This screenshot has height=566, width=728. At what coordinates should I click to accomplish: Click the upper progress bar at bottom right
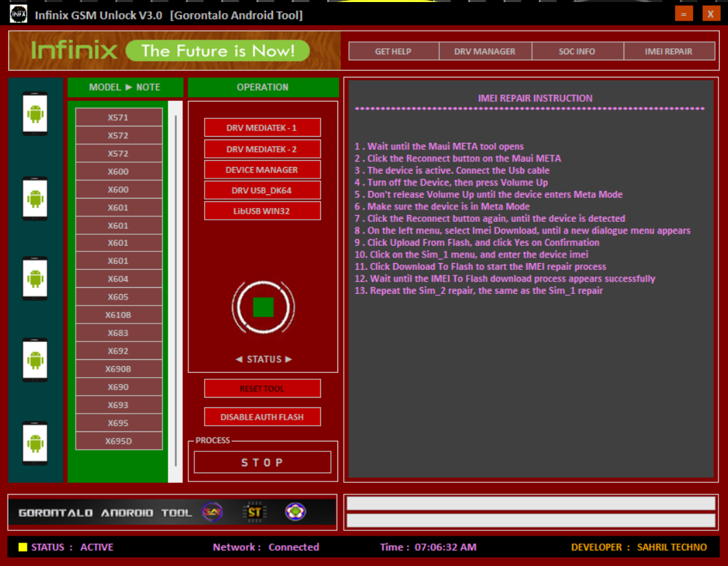531,503
